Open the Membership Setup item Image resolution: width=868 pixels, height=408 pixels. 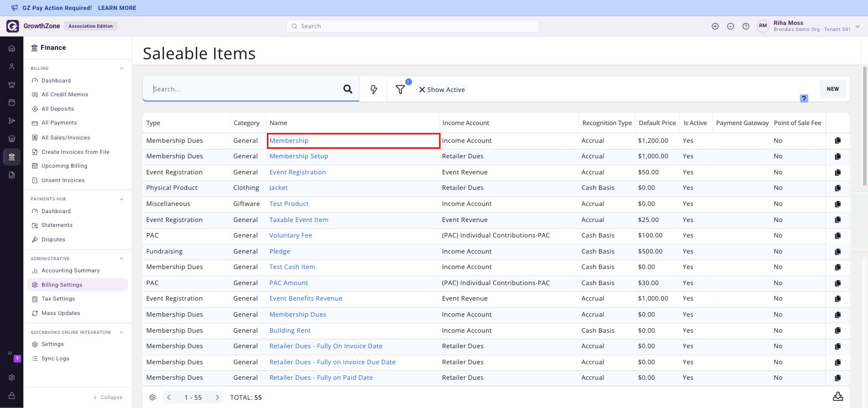point(299,156)
